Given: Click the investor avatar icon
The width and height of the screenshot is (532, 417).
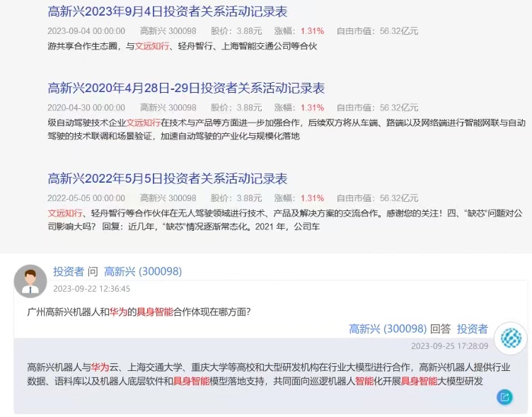Looking at the screenshot, I should pyautogui.click(x=30, y=281).
